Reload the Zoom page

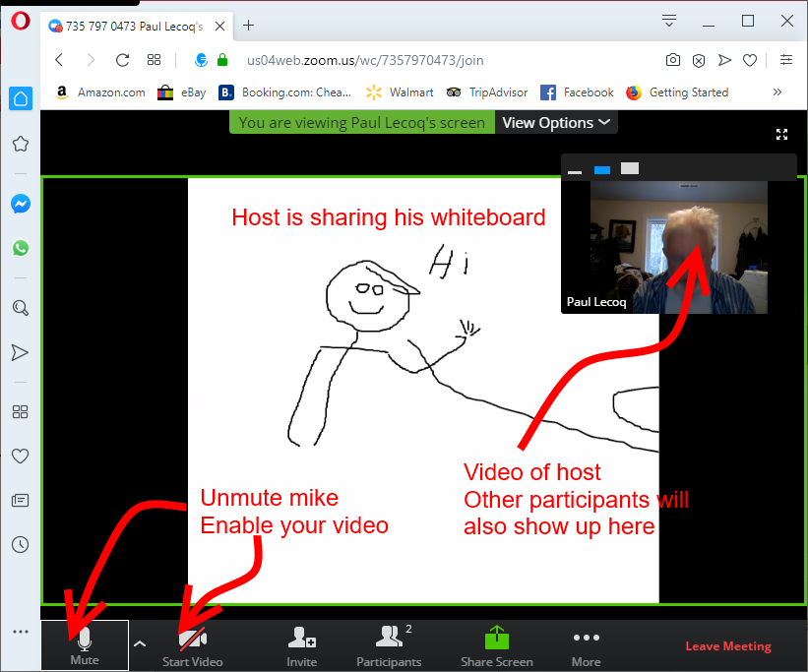click(x=123, y=60)
